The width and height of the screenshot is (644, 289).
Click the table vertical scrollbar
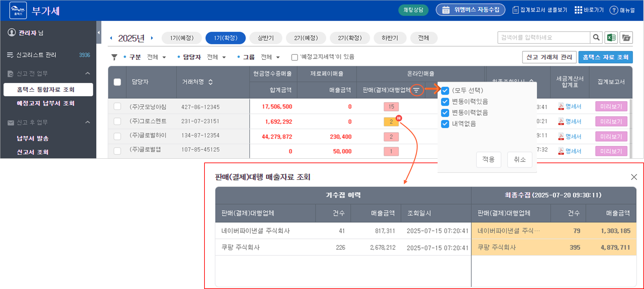point(630,129)
